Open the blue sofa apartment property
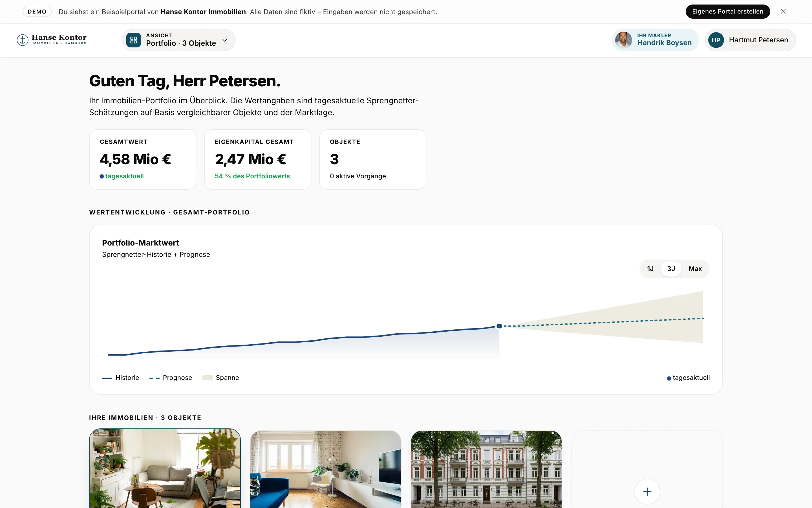 click(325, 469)
